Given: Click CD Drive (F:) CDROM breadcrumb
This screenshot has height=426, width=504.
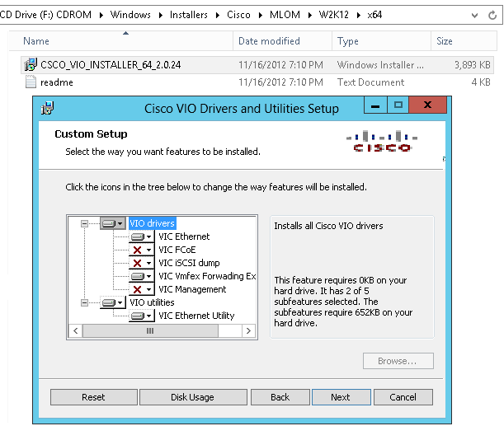Looking at the screenshot, I should pyautogui.click(x=45, y=15).
